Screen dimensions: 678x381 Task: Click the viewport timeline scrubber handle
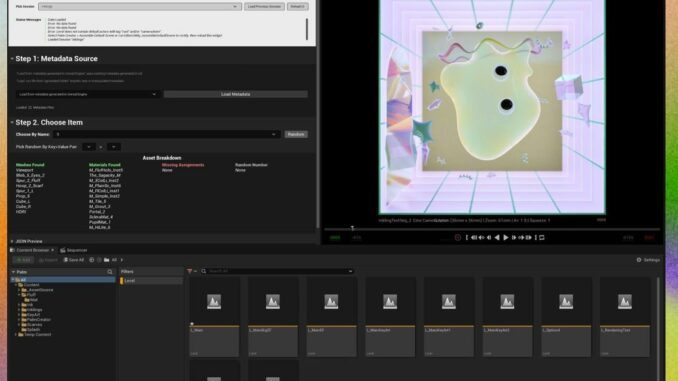pyautogui.click(x=352, y=228)
